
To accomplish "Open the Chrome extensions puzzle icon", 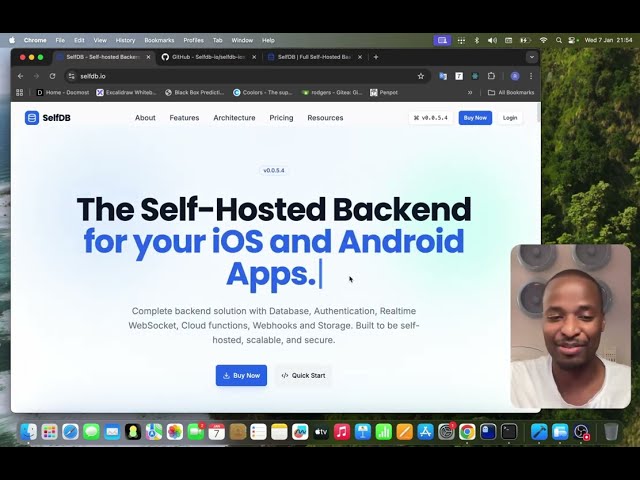I will click(x=491, y=76).
